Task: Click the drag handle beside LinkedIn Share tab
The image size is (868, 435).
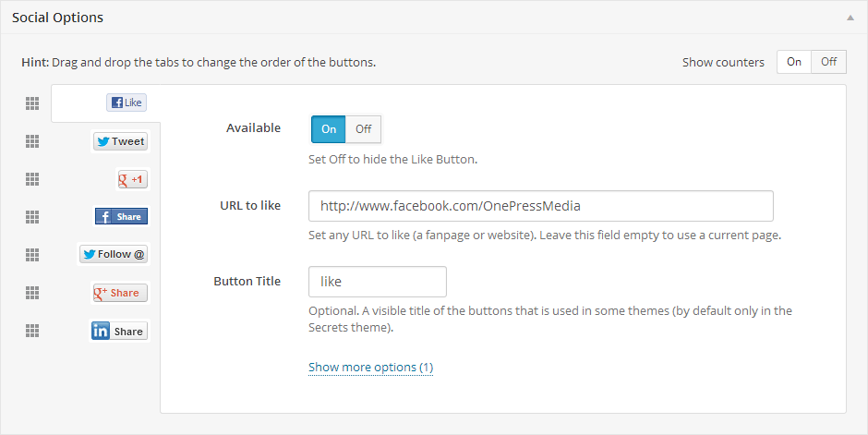Action: click(x=32, y=331)
